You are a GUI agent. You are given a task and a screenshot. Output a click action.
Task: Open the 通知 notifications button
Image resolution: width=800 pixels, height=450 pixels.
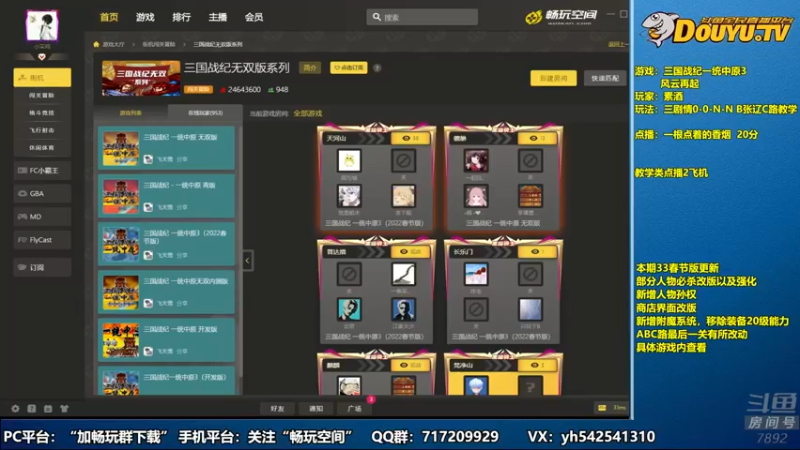tap(316, 409)
